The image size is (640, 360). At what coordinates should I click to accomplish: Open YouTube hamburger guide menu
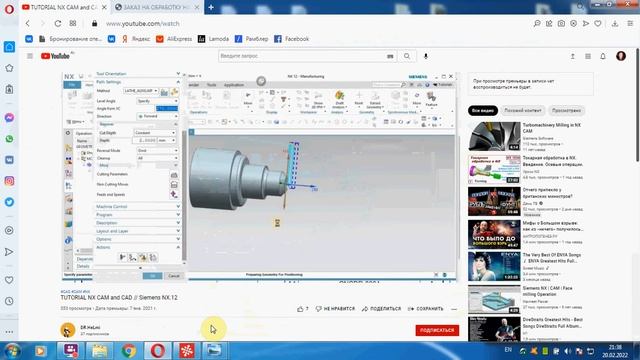[x=30, y=56]
